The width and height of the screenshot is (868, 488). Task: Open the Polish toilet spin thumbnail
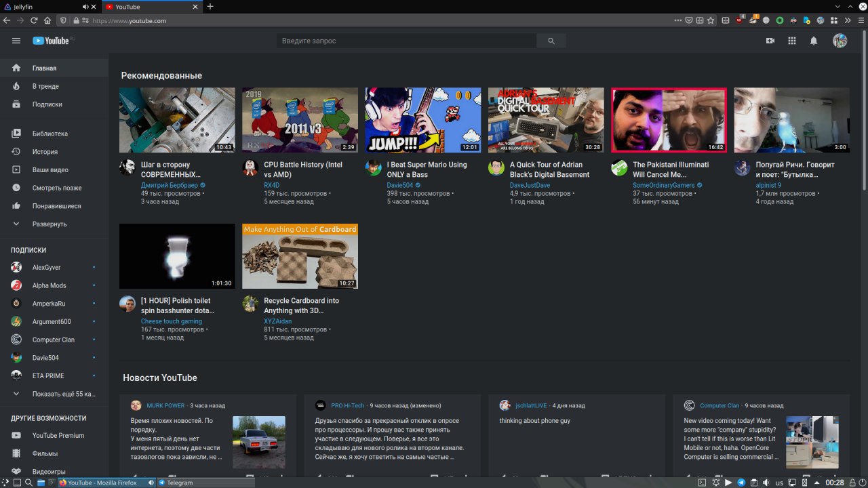[x=177, y=256]
